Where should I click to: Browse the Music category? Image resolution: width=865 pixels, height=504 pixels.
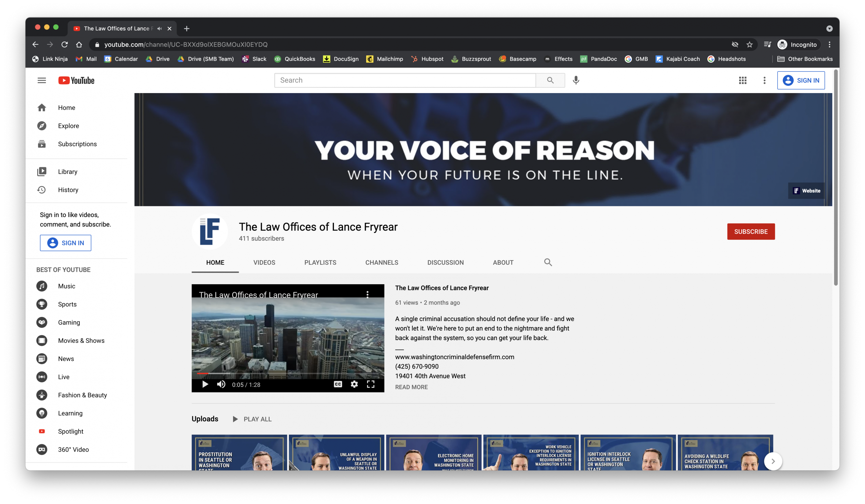pos(76,286)
